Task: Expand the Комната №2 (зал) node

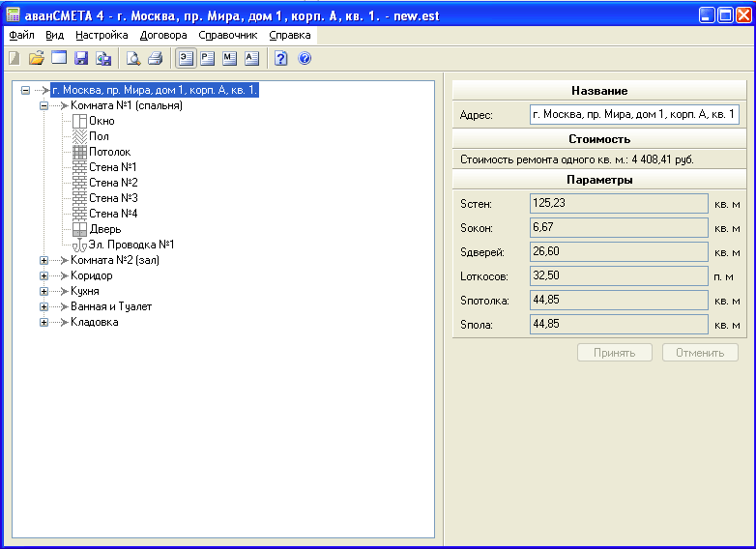Action: tap(44, 260)
